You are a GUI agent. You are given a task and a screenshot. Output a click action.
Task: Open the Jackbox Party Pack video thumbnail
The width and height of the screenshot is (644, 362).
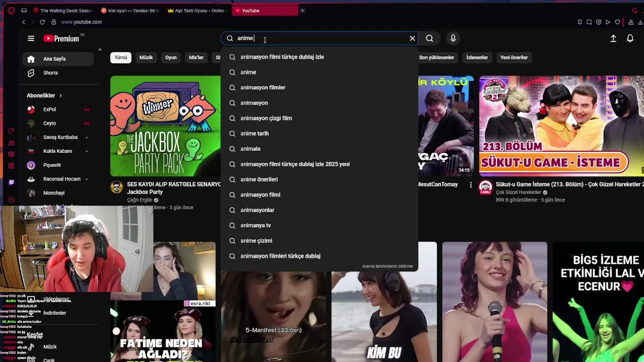tap(165, 126)
